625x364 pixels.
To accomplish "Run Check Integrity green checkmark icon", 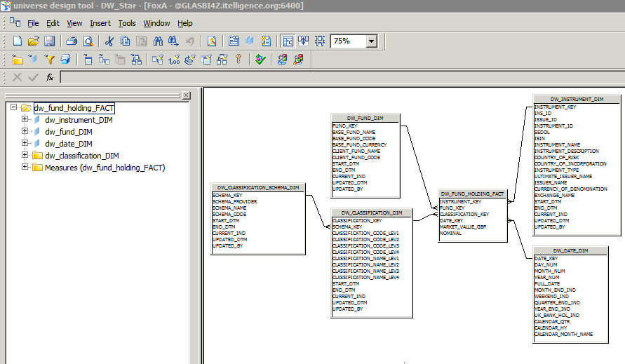I will (x=260, y=60).
